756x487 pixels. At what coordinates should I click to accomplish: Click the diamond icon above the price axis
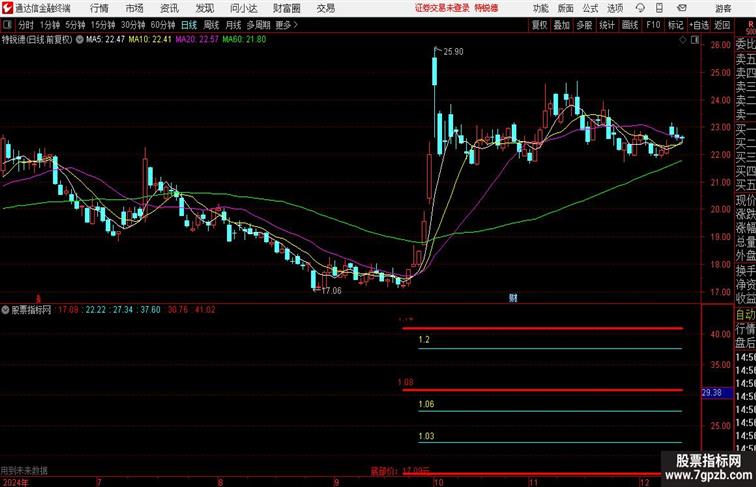click(683, 40)
